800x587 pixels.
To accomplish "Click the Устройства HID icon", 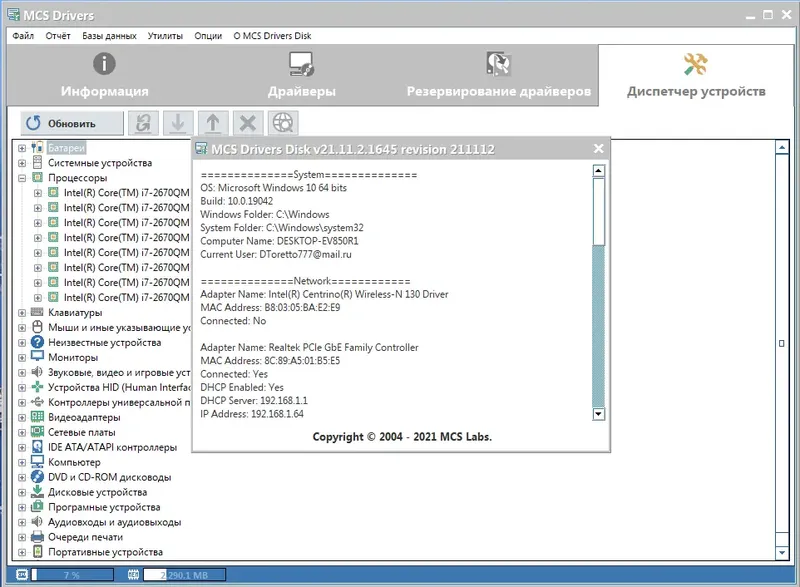I will (x=37, y=387).
